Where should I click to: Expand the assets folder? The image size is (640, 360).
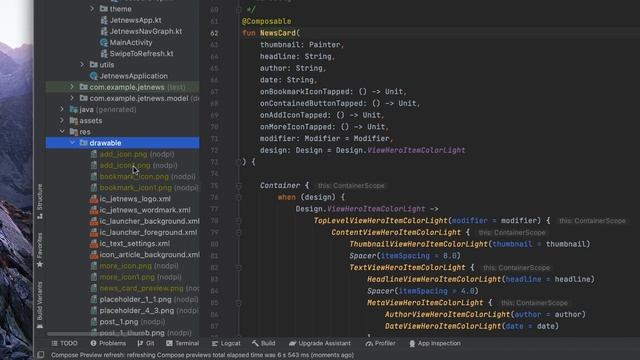[x=62, y=120]
